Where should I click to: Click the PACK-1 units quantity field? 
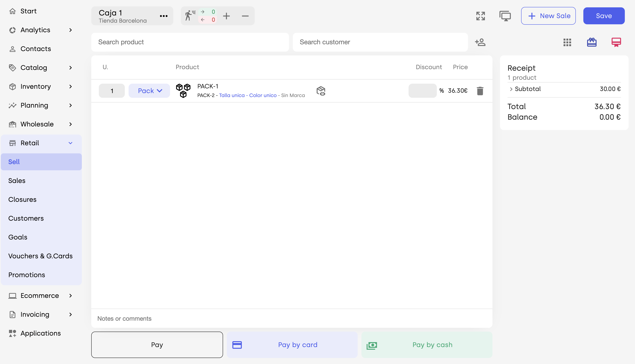(x=112, y=91)
